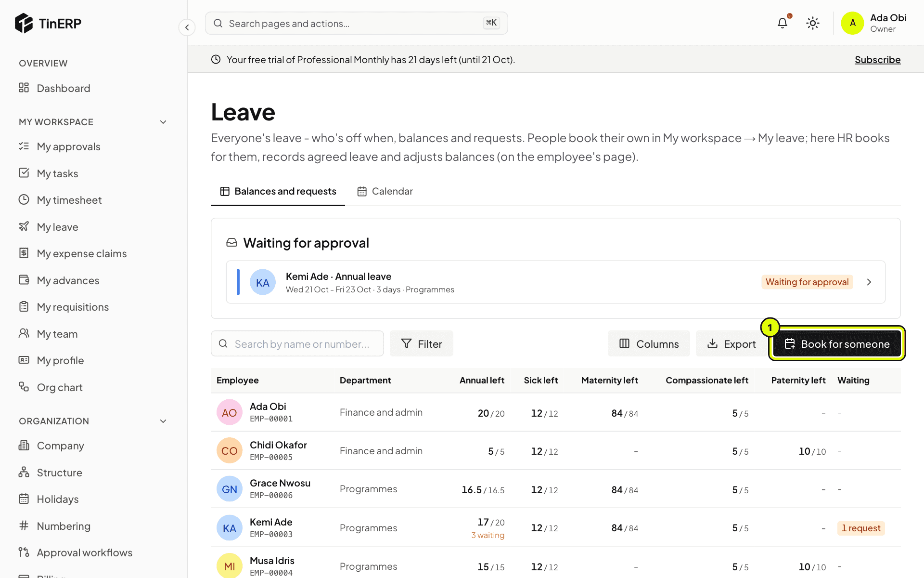Screen dimensions: 924x578
Task: Expand Kemi Ade leave request chevron
Action: tap(869, 282)
